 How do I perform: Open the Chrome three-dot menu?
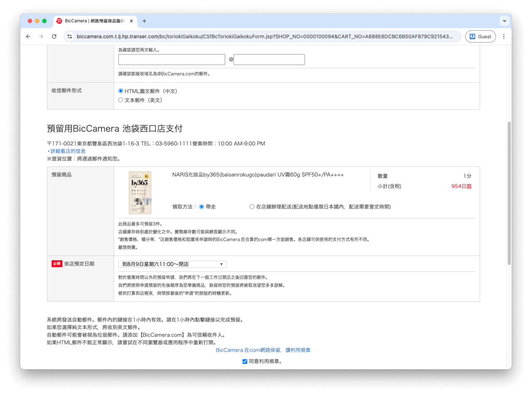504,36
